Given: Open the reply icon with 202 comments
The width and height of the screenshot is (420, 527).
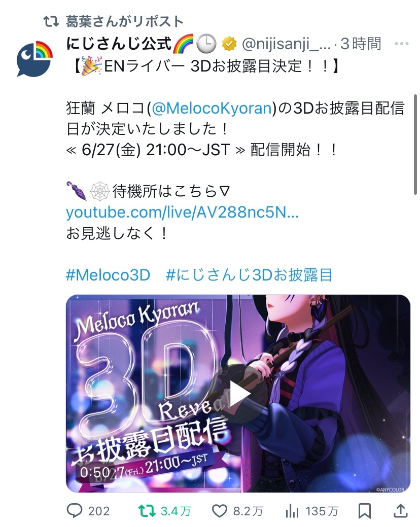Looking at the screenshot, I should pyautogui.click(x=74, y=511).
